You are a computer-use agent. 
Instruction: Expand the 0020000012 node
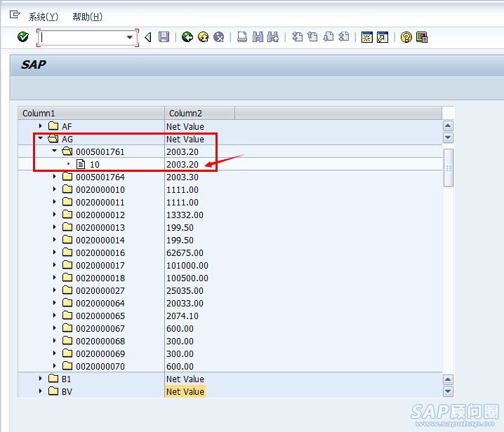[54, 215]
